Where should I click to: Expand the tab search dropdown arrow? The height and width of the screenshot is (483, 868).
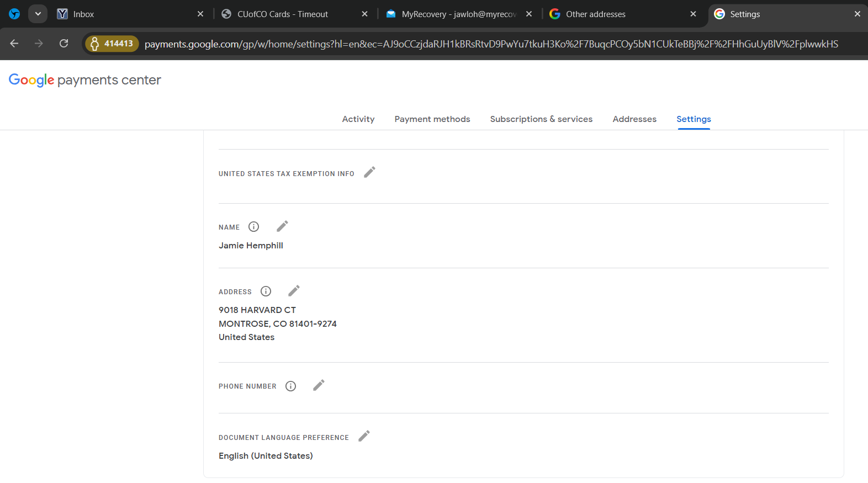point(38,14)
